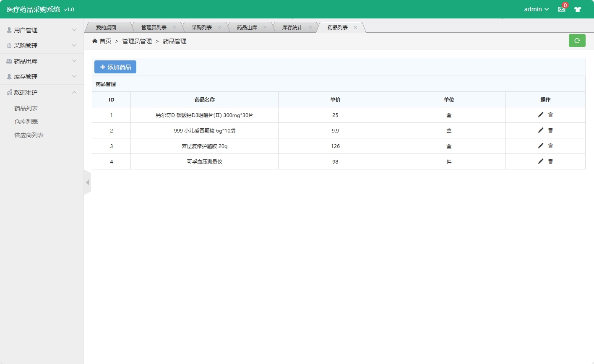The image size is (594, 364).
Task: Collapse the 数据维护 section
Action: coord(42,92)
